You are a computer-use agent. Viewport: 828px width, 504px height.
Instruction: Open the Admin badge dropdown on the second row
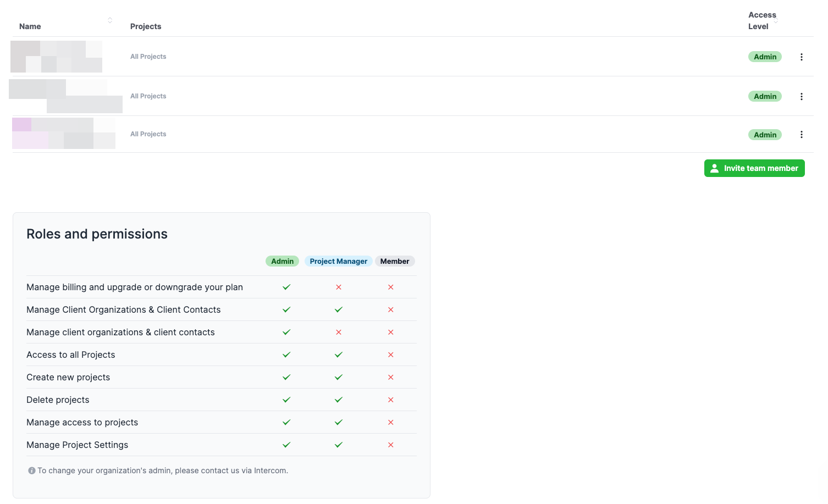point(765,96)
